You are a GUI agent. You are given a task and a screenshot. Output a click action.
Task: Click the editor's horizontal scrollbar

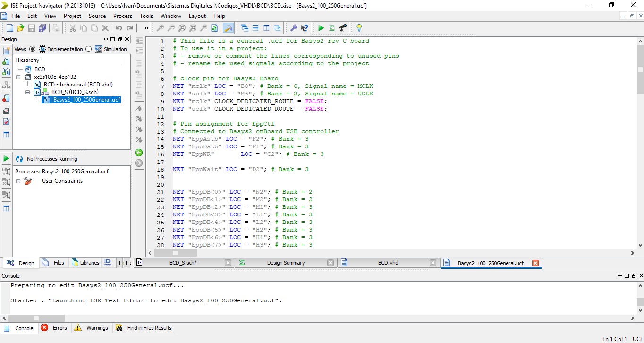click(175, 253)
